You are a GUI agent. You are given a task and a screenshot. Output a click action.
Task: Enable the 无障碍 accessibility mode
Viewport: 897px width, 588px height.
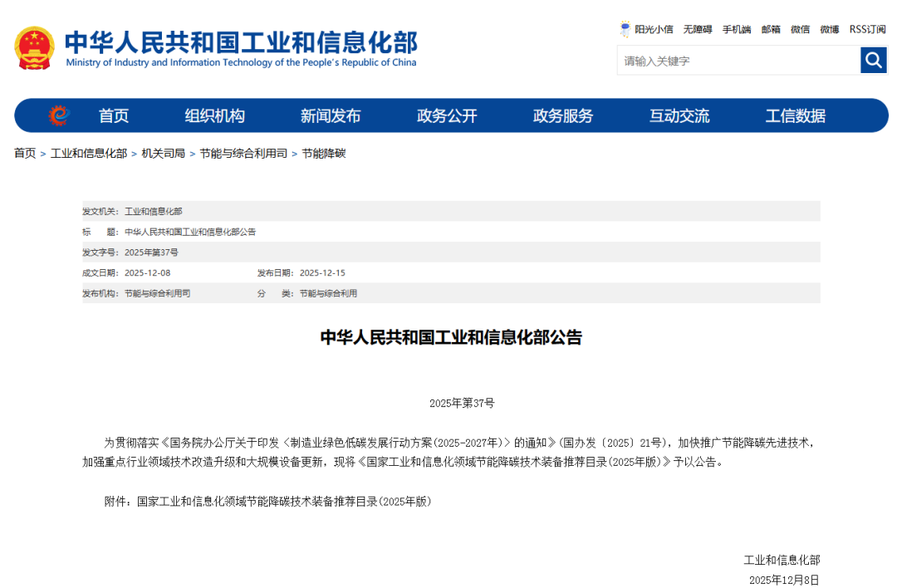click(x=698, y=29)
